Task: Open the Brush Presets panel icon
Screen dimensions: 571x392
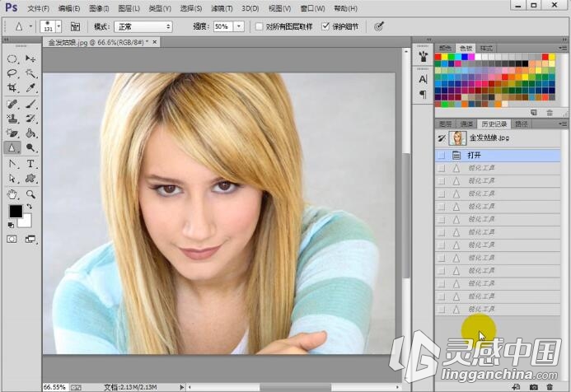Action: [423, 57]
